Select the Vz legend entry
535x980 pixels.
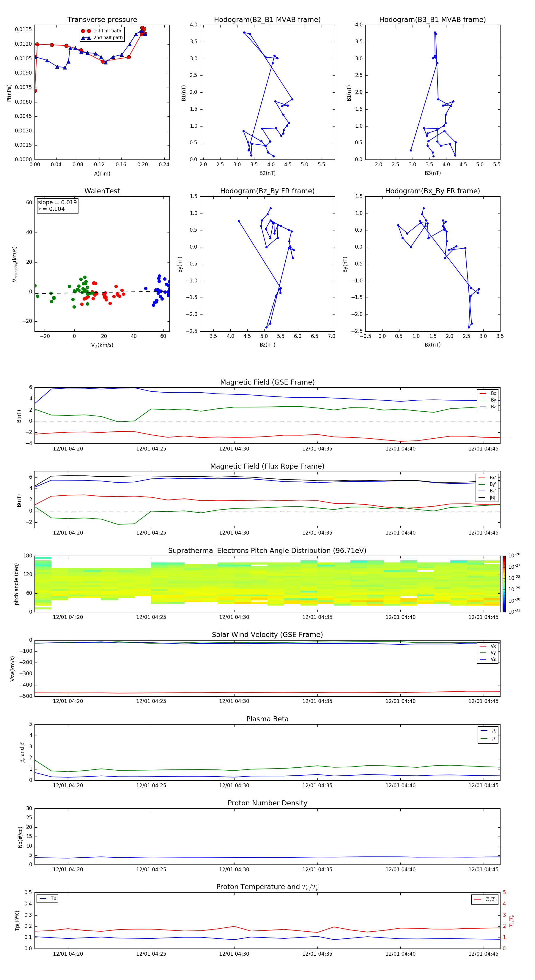click(488, 659)
